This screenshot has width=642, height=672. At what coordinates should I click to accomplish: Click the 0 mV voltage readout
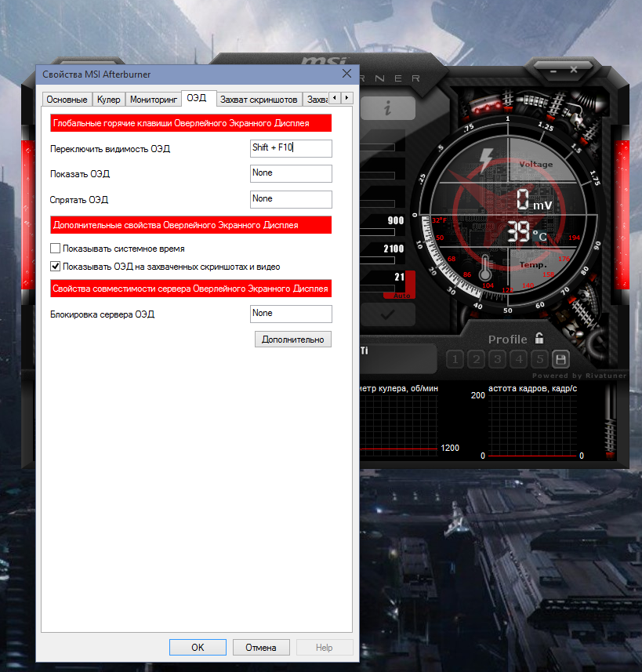pos(534,200)
